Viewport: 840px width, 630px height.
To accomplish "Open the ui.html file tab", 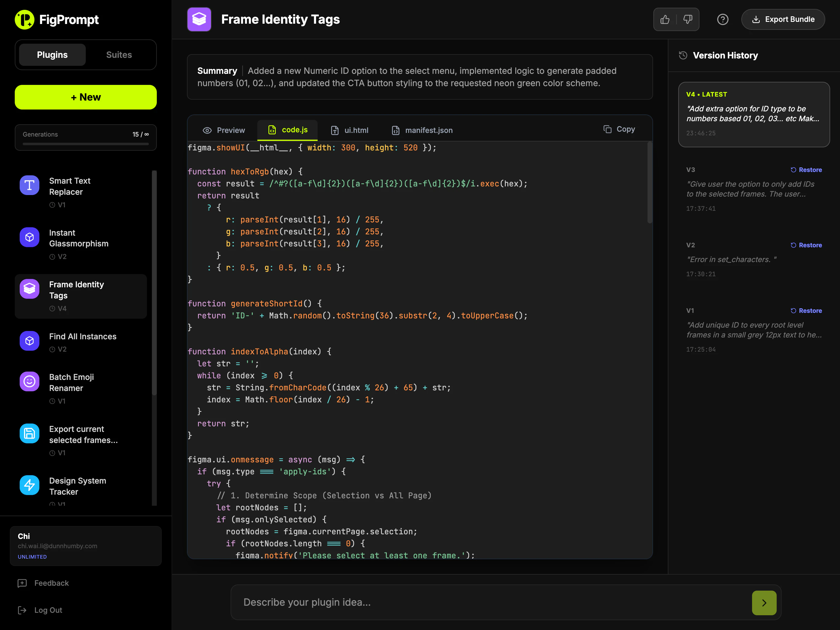I will [349, 130].
